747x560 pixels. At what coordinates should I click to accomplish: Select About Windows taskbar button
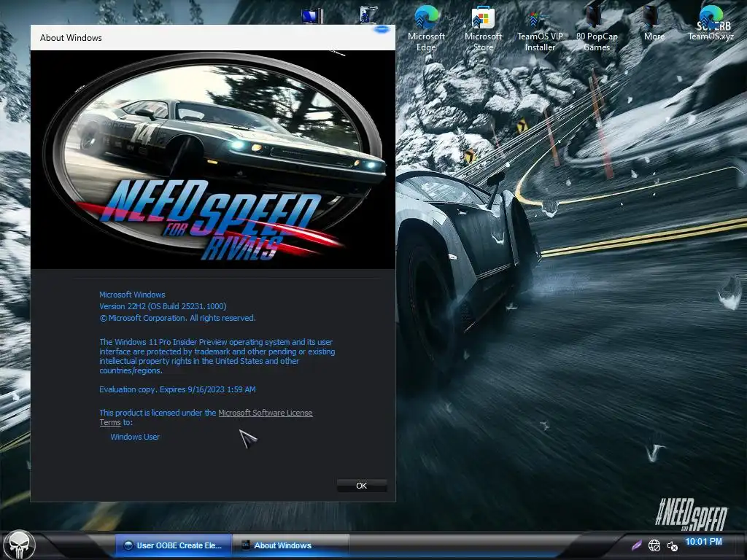(290, 545)
